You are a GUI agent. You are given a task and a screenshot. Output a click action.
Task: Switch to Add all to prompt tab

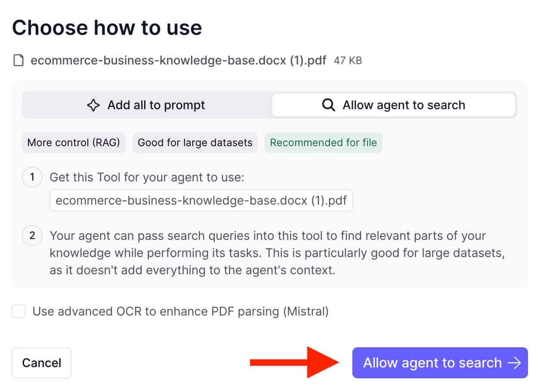146,105
